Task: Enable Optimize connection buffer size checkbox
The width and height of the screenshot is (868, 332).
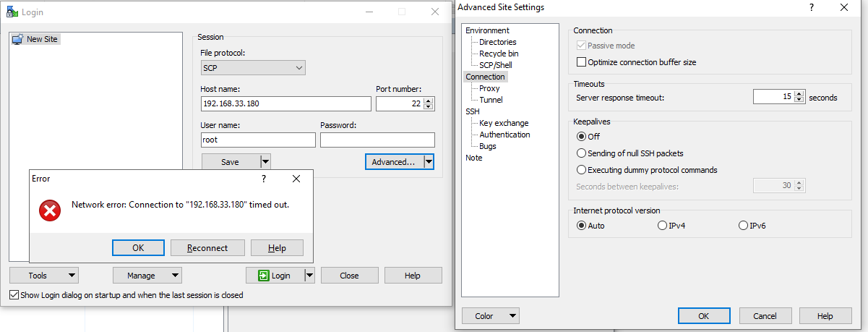Action: (582, 62)
